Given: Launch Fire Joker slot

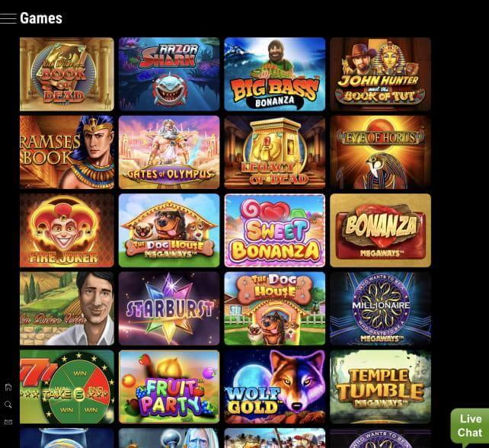Looking at the screenshot, I should pyautogui.click(x=67, y=231).
